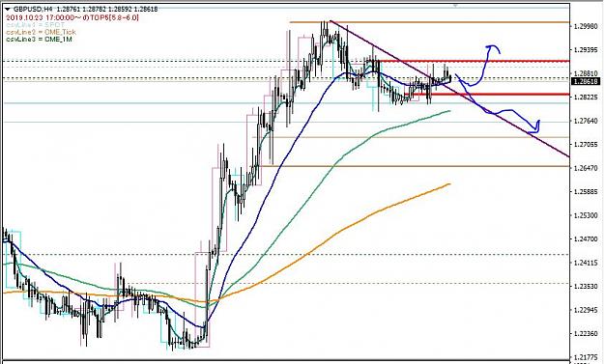Click the 1.24700 price axis label
604x364 pixels.
pos(586,238)
